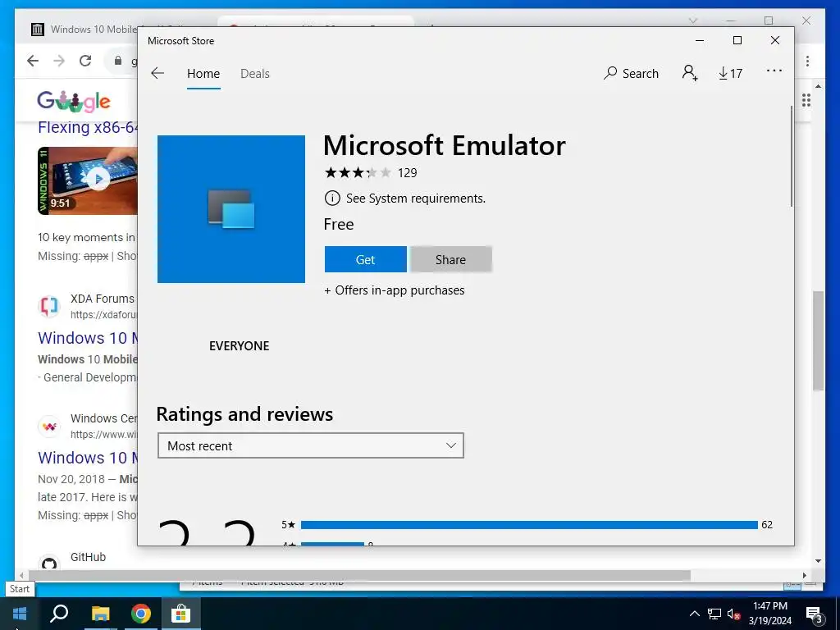Viewport: 840px width, 630px height.
Task: Click Chrome's forward arrow button
Action: (59, 61)
